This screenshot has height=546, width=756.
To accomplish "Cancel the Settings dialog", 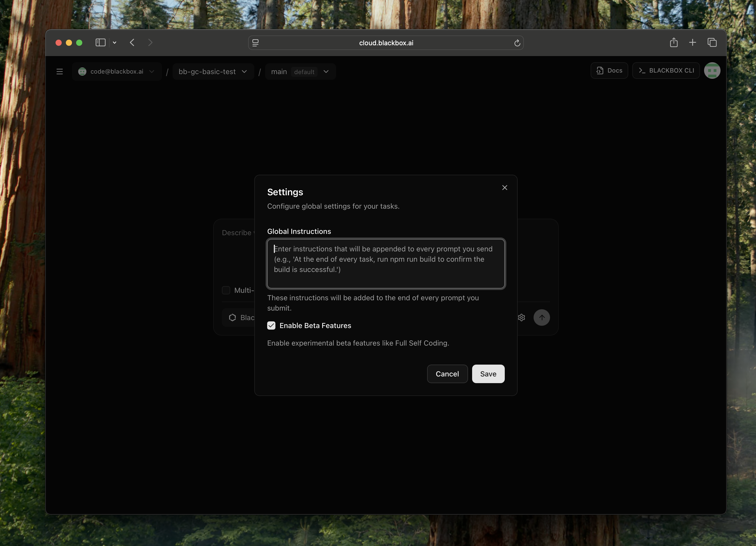I will tap(447, 374).
